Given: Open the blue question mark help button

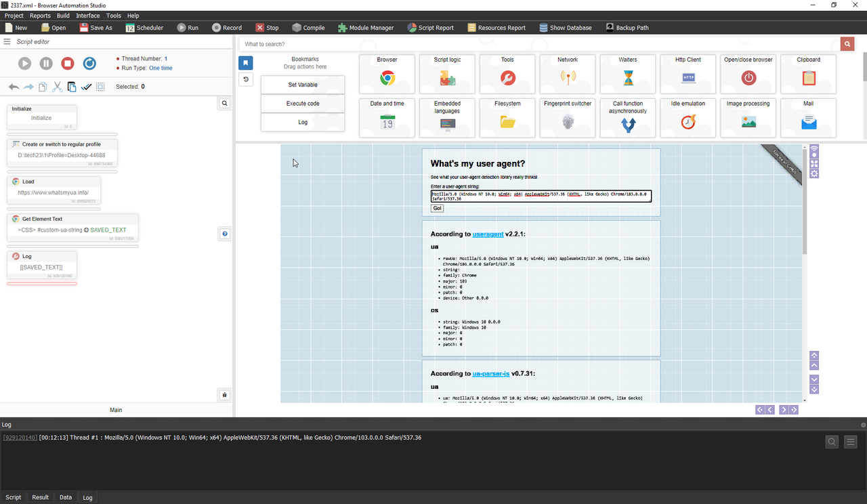Looking at the screenshot, I should pos(225,234).
